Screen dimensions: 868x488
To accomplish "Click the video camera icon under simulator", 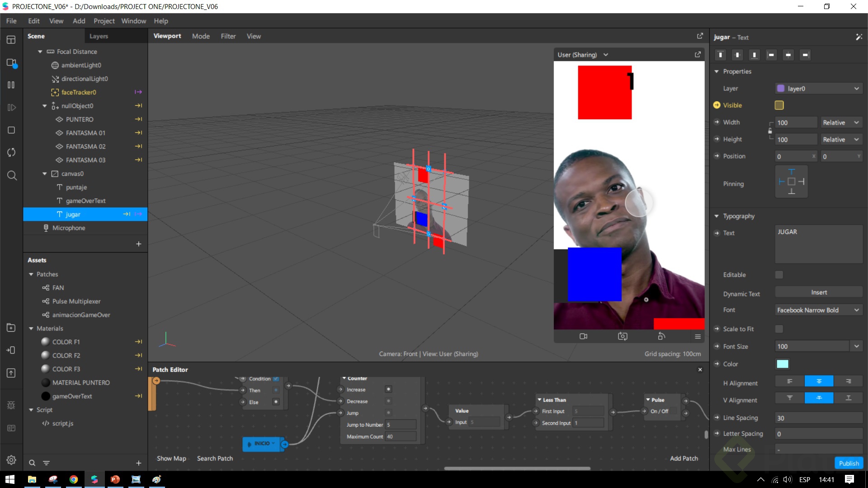I will (x=583, y=336).
